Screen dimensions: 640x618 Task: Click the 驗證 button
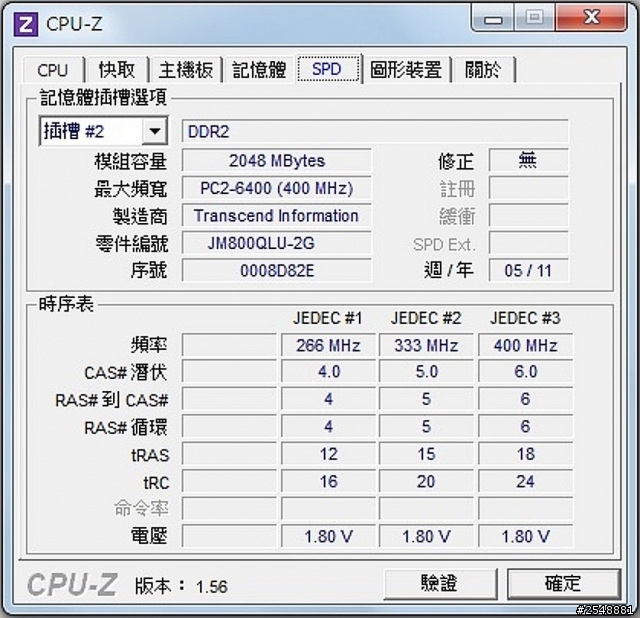[x=440, y=583]
